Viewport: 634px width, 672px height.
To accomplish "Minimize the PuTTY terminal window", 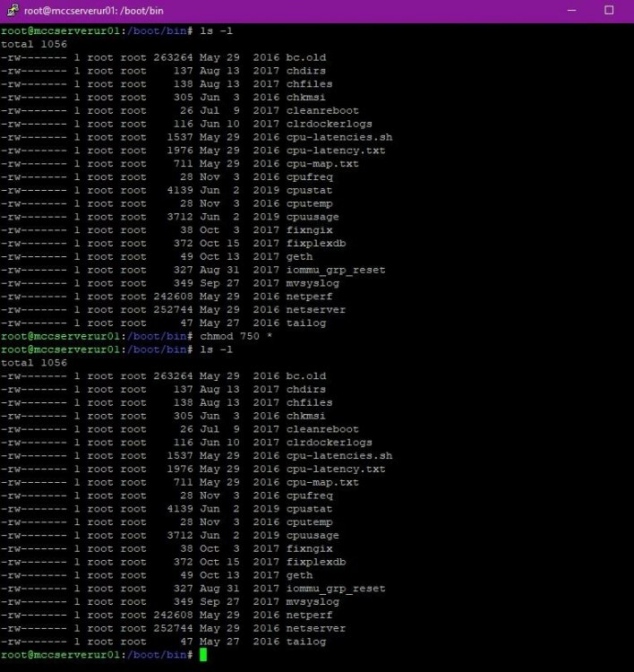I will pos(571,10).
